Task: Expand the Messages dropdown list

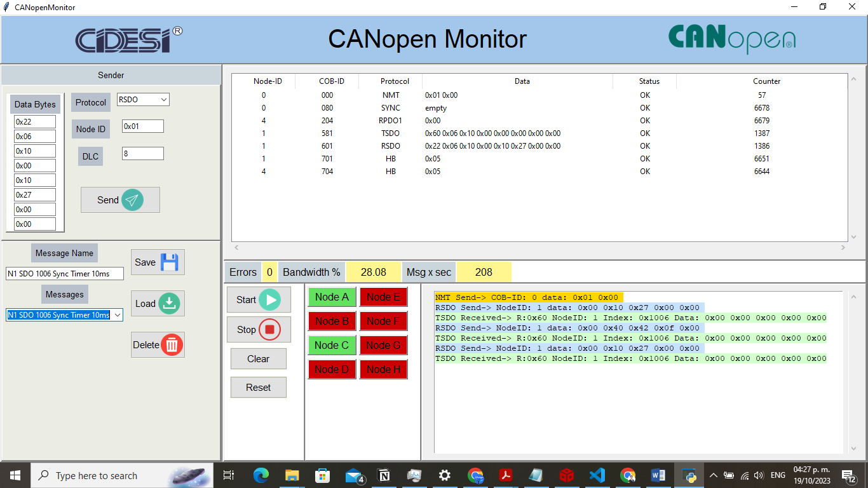Action: 118,315
